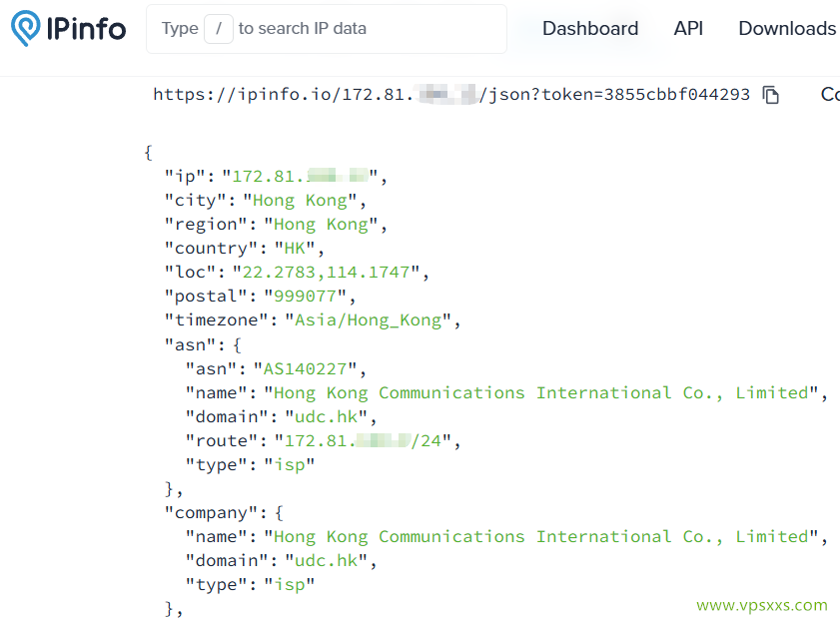Click the slash shortcut key badge
This screenshot has height=623, width=840.
[x=218, y=29]
